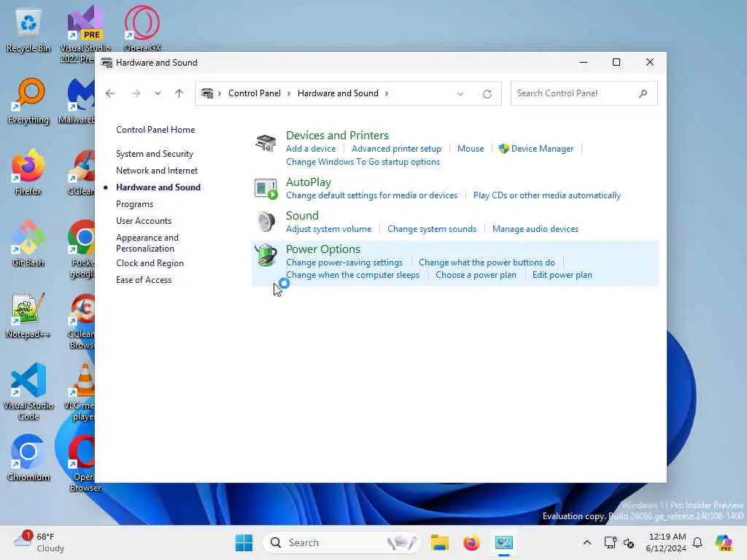The width and height of the screenshot is (747, 560).
Task: Open the Devices and Printers icon
Action: tap(266, 142)
